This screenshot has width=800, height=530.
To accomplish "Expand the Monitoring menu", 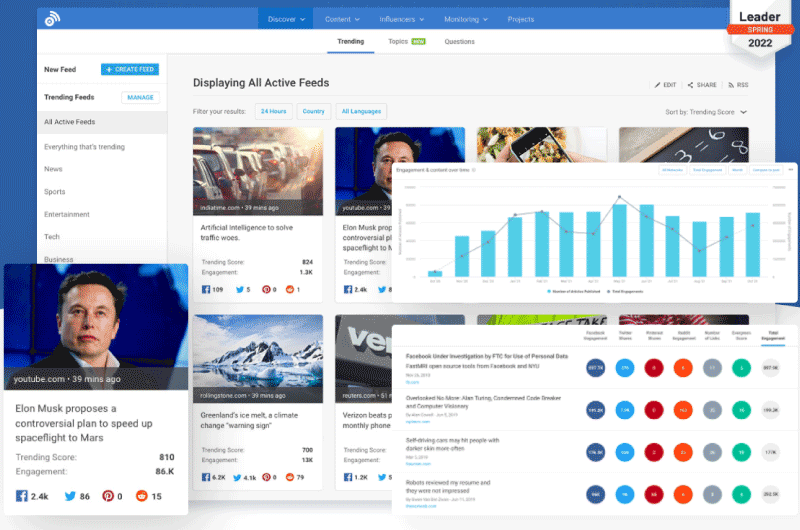I will 466,19.
